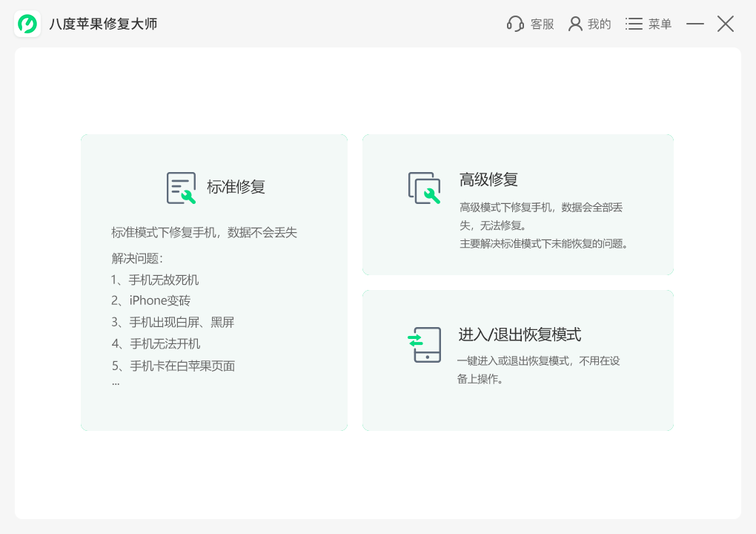
Task: Open the 我的 account label
Action: click(x=600, y=24)
